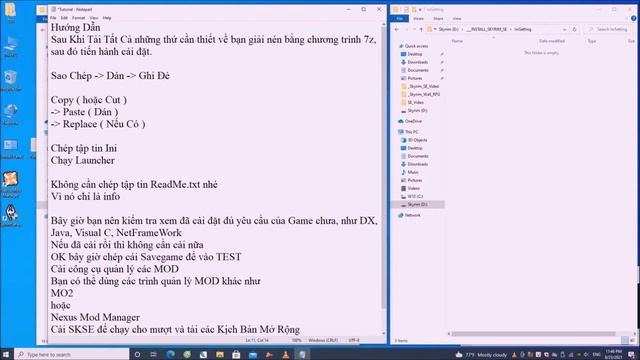640x360 pixels.
Task: Open Task View on the taskbar
Action: coord(153,354)
